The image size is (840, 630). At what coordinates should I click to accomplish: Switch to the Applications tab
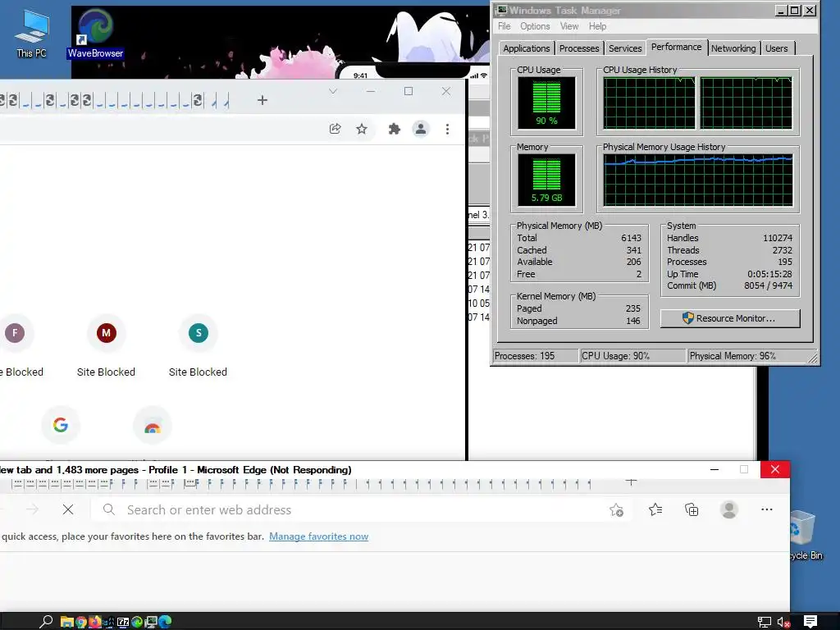[526, 48]
